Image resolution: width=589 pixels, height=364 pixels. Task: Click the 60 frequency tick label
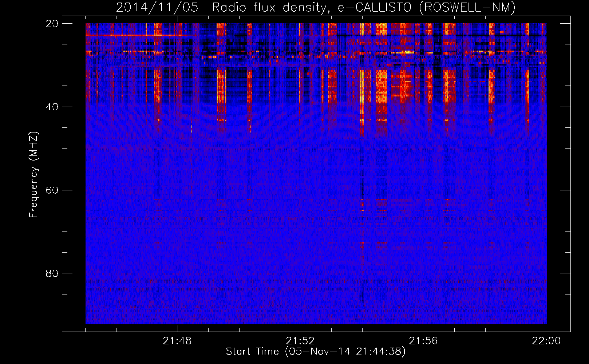(x=52, y=190)
